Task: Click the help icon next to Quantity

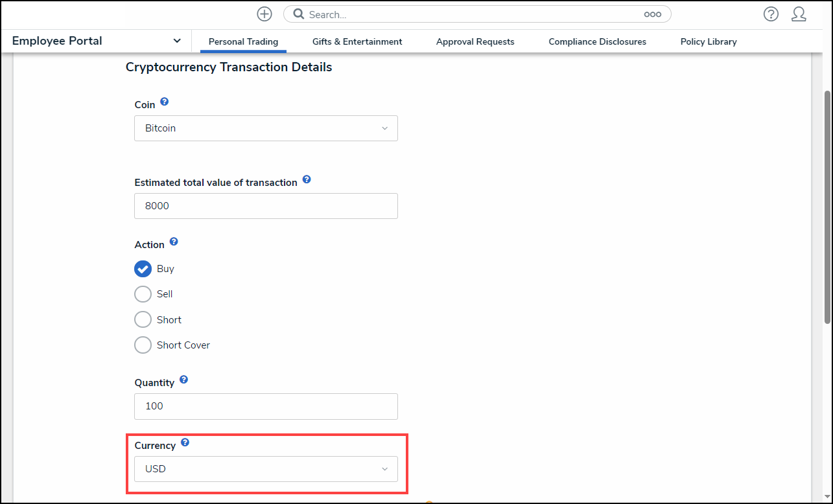Action: point(183,380)
